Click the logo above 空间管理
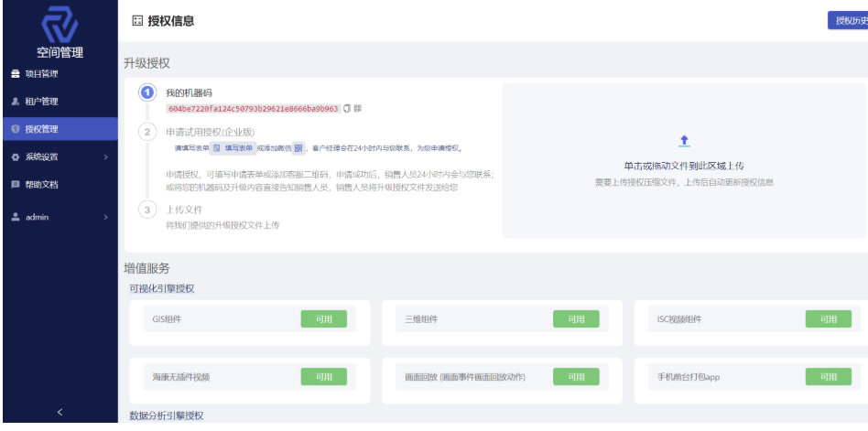 coord(59,24)
